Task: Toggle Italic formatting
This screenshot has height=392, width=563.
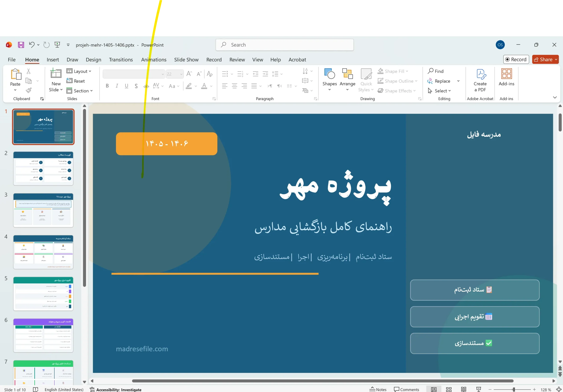Action: point(117,86)
